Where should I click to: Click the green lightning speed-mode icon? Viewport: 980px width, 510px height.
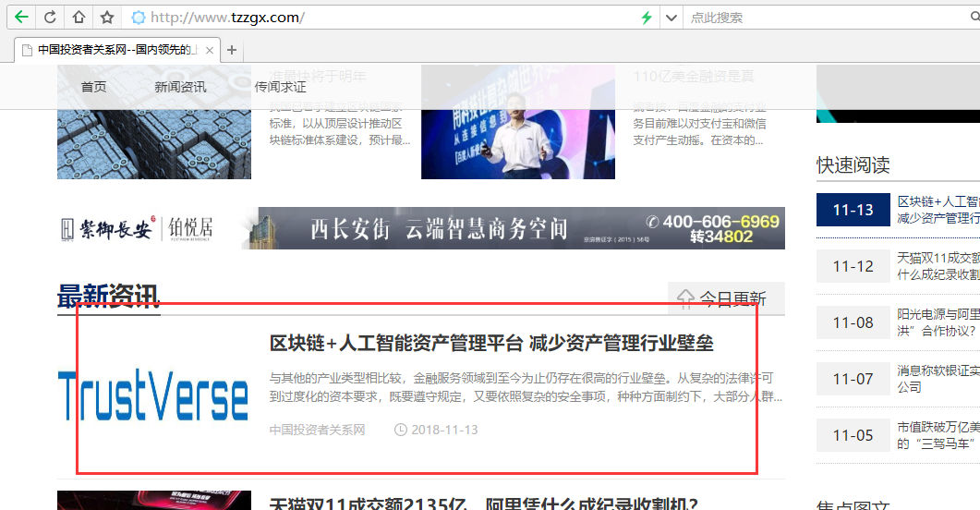point(647,18)
